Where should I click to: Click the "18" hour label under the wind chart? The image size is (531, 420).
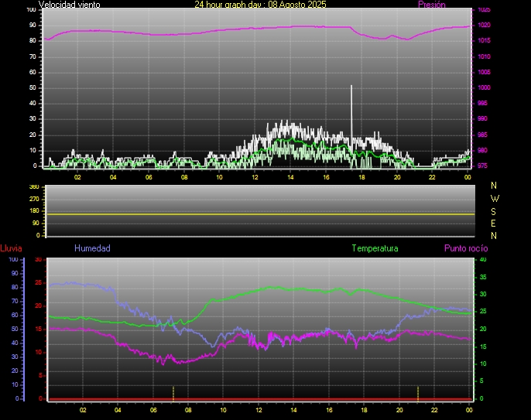click(x=361, y=177)
